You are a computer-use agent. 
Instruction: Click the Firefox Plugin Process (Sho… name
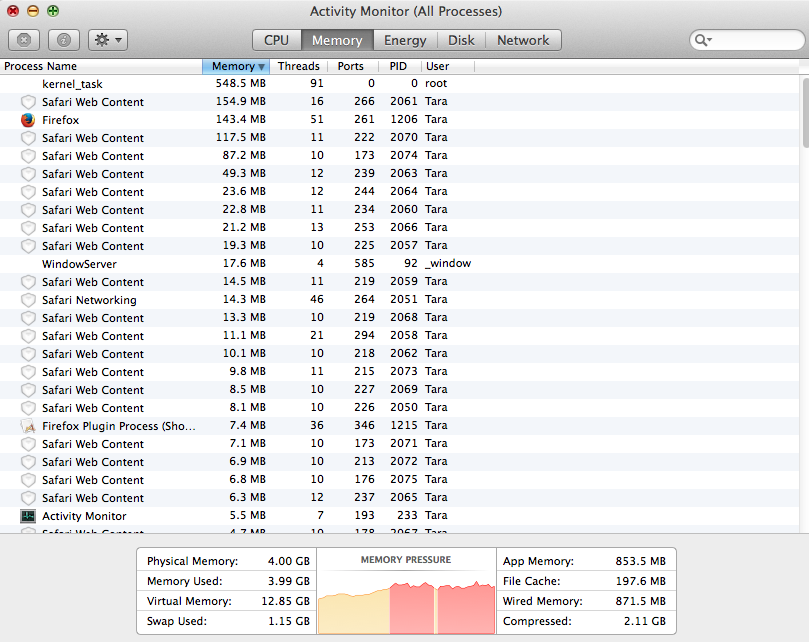click(119, 426)
